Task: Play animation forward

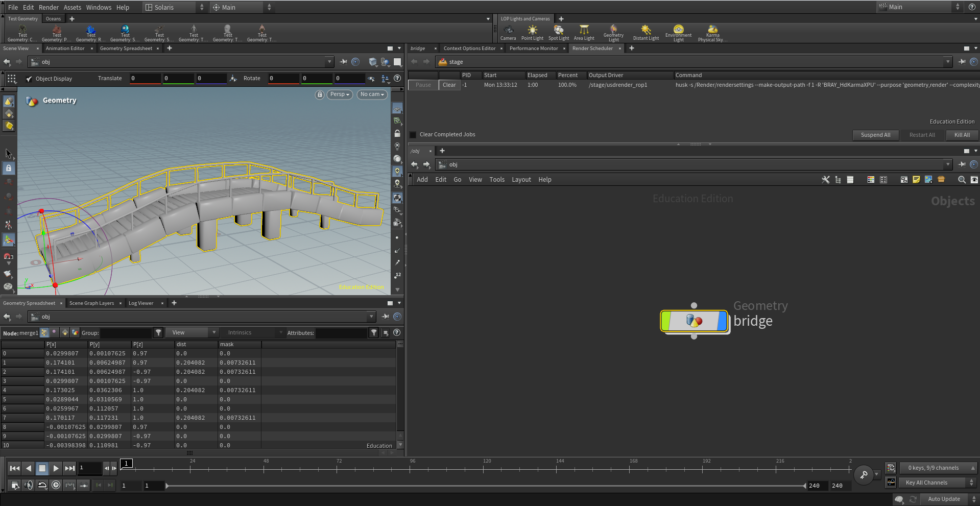Action: coord(56,468)
